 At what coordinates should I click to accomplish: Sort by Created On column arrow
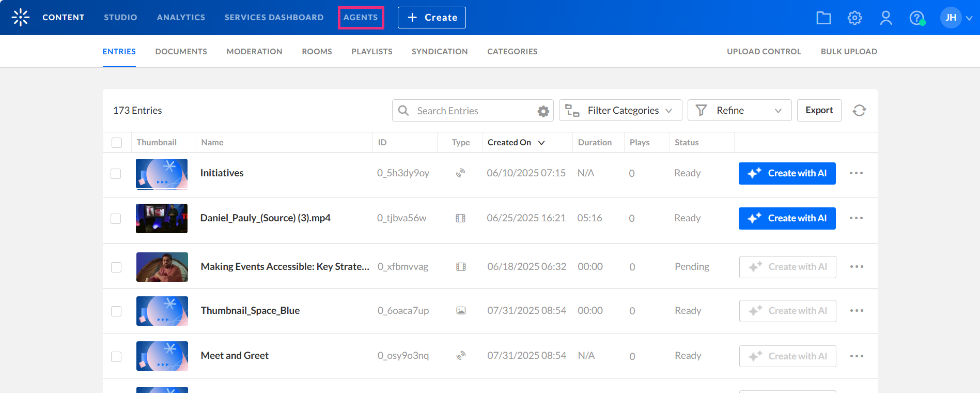541,143
